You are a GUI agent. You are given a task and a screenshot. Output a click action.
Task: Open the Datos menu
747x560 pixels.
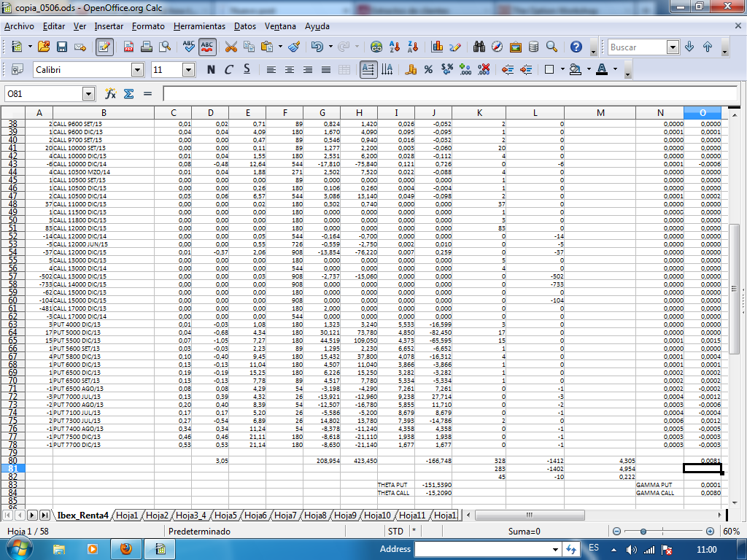[x=245, y=26]
